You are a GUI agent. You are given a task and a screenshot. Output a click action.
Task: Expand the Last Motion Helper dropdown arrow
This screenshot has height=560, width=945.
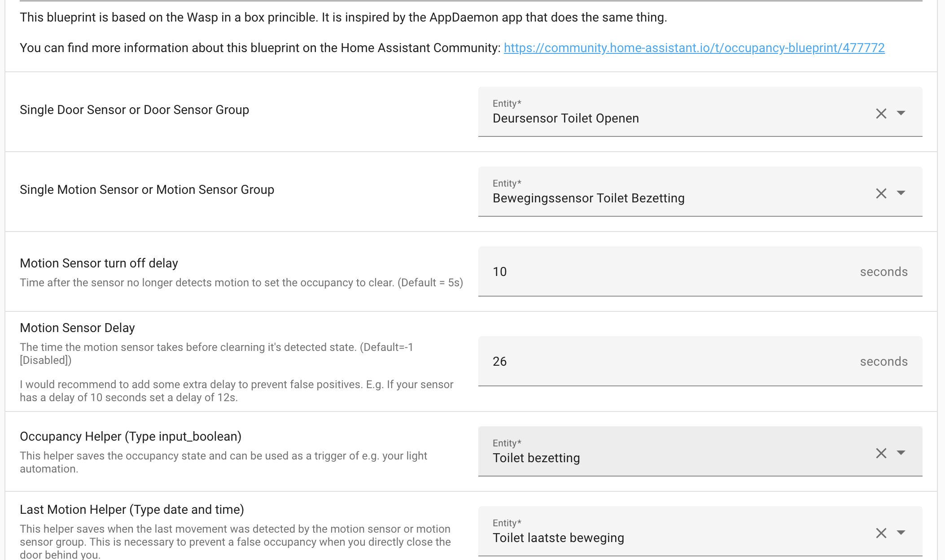tap(901, 533)
